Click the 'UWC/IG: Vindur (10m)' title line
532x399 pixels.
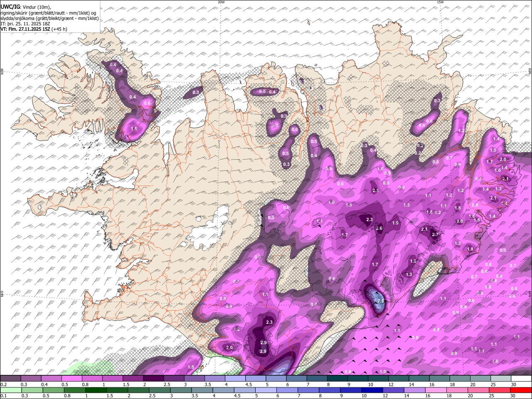(x=26, y=7)
